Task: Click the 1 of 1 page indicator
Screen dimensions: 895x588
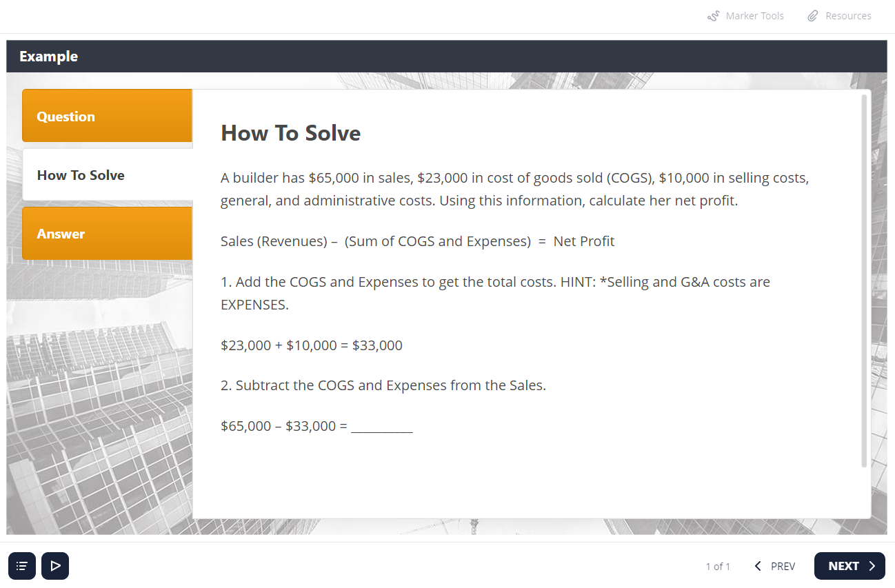Action: pyautogui.click(x=718, y=567)
